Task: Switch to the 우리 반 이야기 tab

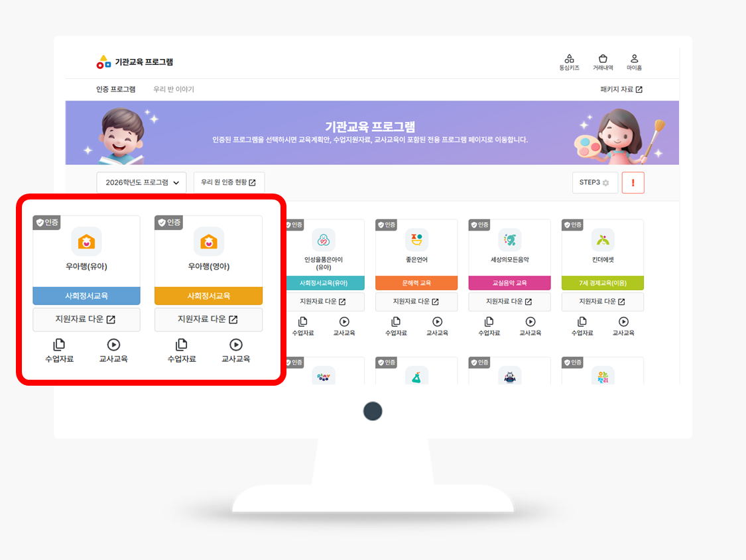Action: click(x=173, y=89)
